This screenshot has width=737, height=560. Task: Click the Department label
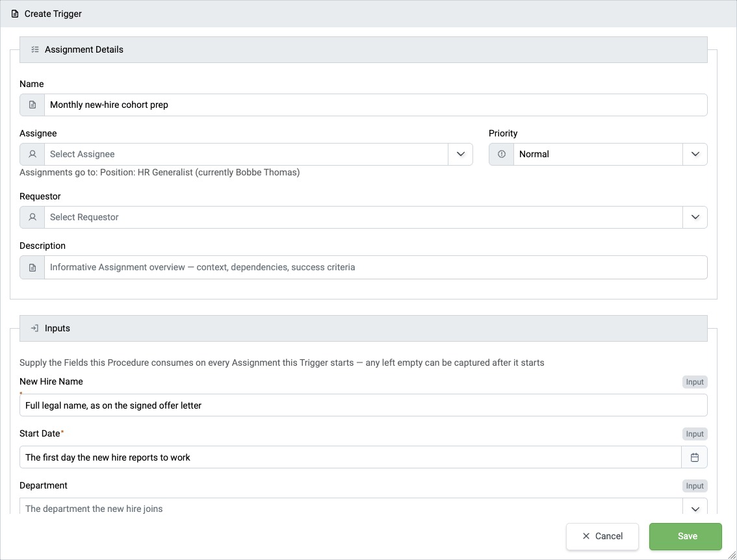tap(44, 485)
